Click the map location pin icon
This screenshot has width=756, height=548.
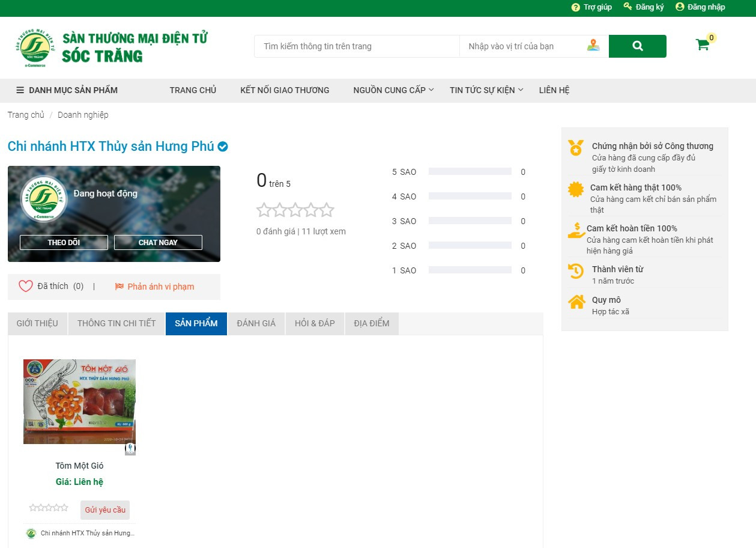pos(593,46)
